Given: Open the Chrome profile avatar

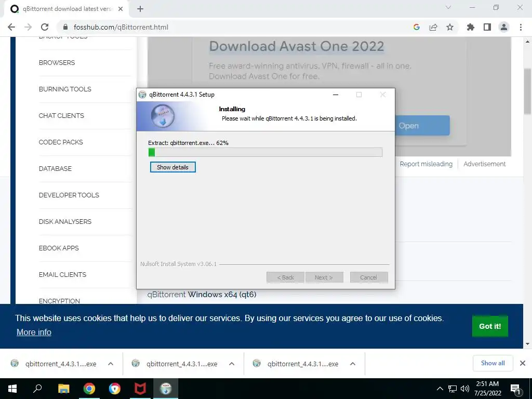Looking at the screenshot, I should [x=504, y=27].
